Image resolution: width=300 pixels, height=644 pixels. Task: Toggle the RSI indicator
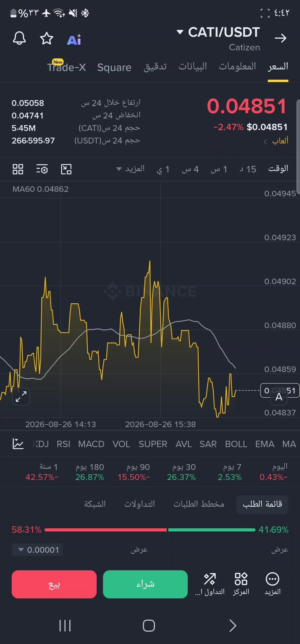tap(63, 444)
